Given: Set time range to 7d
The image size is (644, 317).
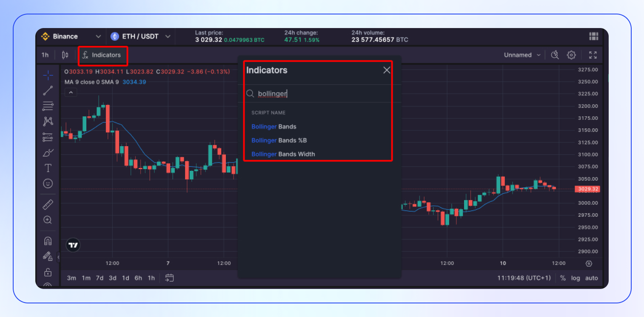Looking at the screenshot, I should [100, 278].
